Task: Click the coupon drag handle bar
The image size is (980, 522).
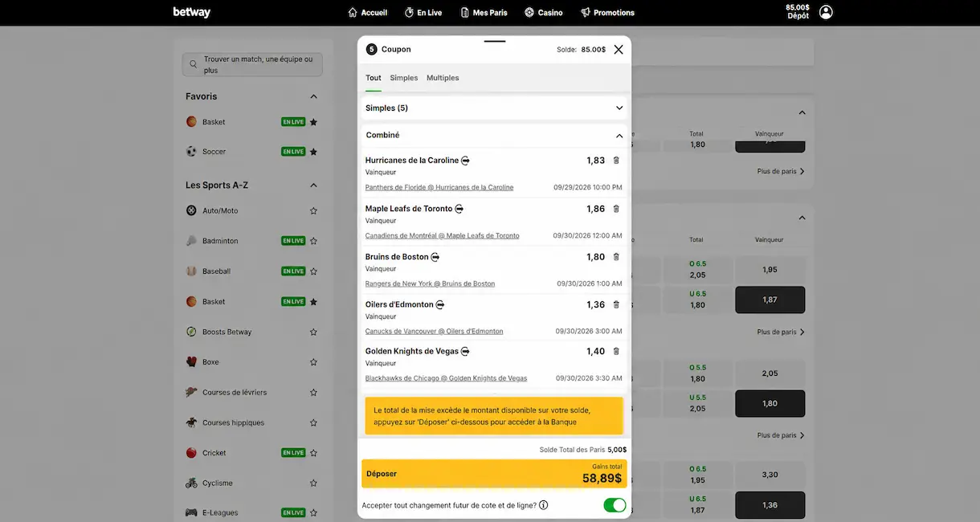Action: pyautogui.click(x=495, y=40)
